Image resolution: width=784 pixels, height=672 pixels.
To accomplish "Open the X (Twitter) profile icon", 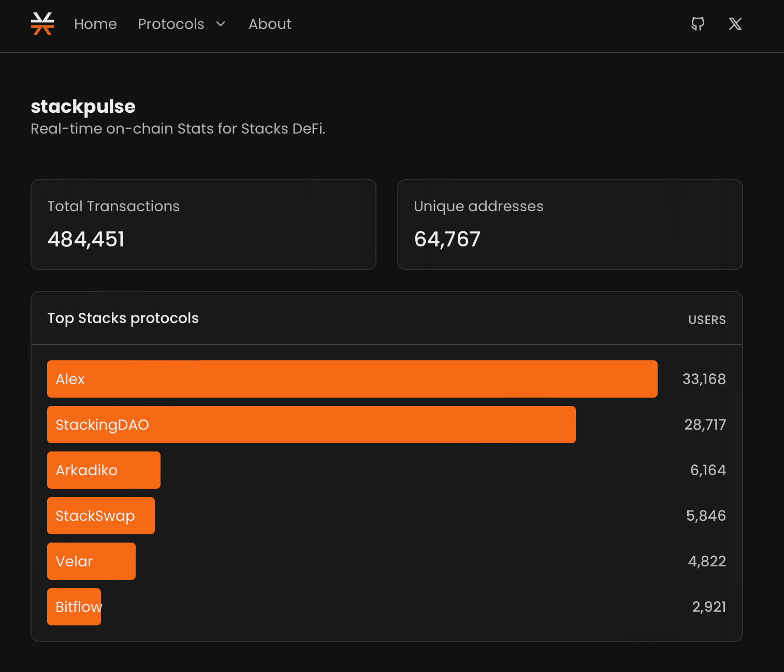I will pyautogui.click(x=735, y=24).
